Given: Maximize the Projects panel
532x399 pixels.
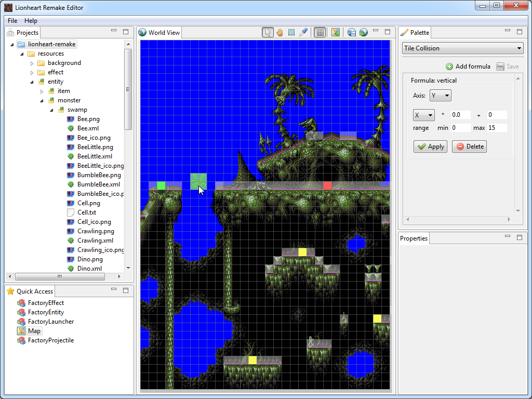Looking at the screenshot, I should click(x=126, y=32).
